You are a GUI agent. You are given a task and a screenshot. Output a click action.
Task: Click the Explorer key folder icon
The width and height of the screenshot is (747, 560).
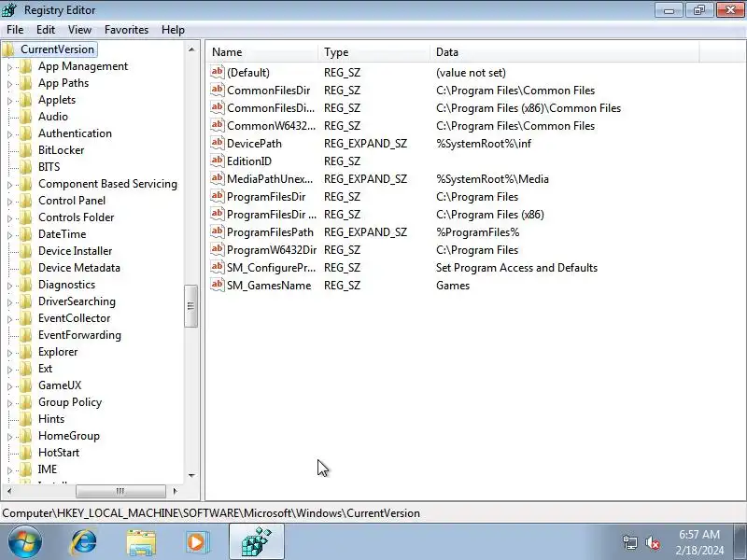tap(26, 352)
